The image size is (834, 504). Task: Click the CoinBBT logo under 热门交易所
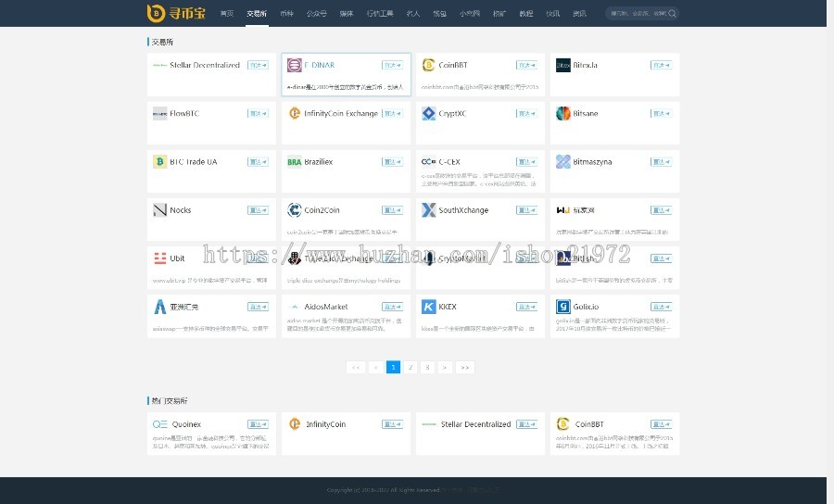563,424
